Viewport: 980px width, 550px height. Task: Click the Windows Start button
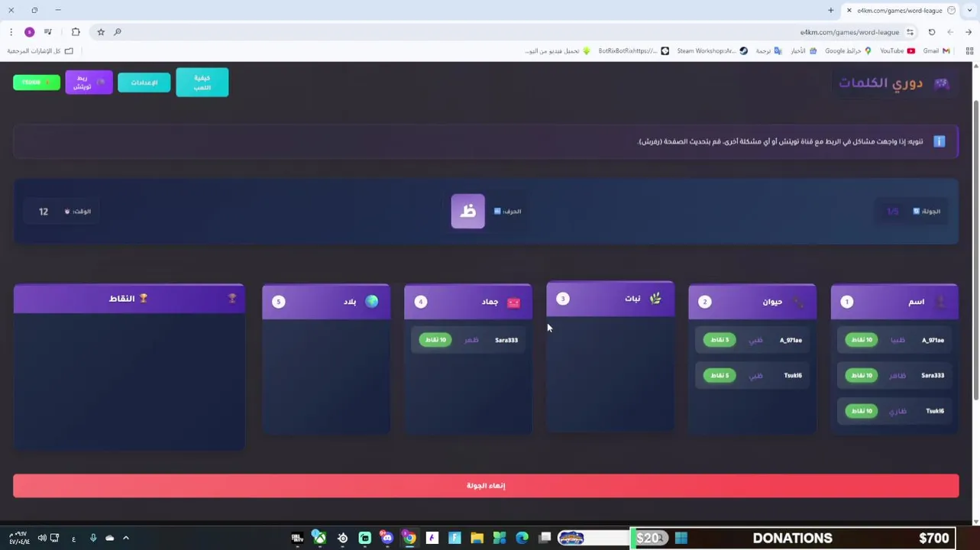(681, 539)
